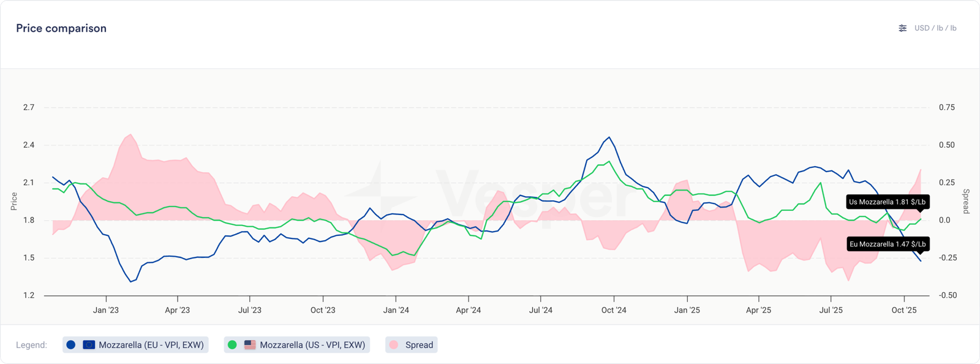The width and height of the screenshot is (980, 364).
Task: Open the chart settings sliders icon
Action: [x=902, y=28]
